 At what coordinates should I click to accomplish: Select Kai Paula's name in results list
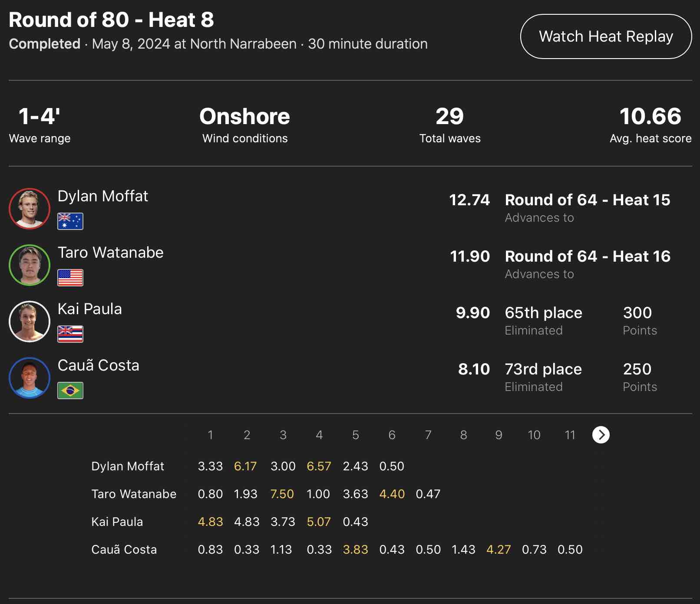tap(90, 309)
